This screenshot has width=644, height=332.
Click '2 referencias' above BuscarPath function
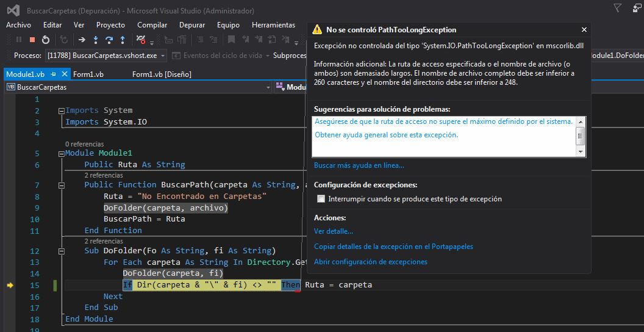[104, 175]
